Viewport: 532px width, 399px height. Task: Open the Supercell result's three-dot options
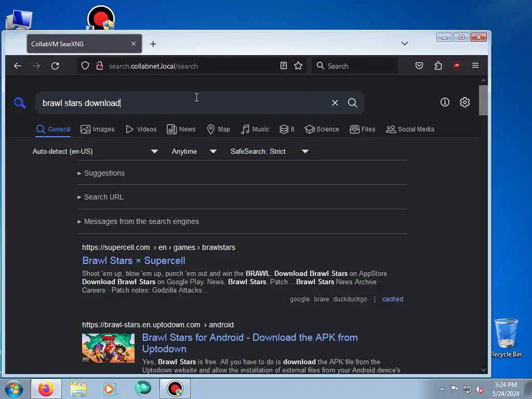(375, 299)
